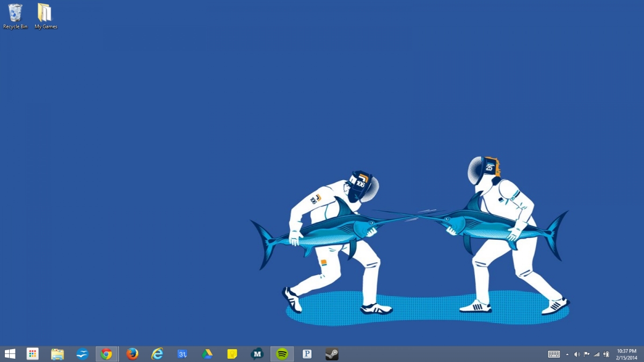Open the volume speaker control
The height and width of the screenshot is (362, 644).
click(x=577, y=354)
